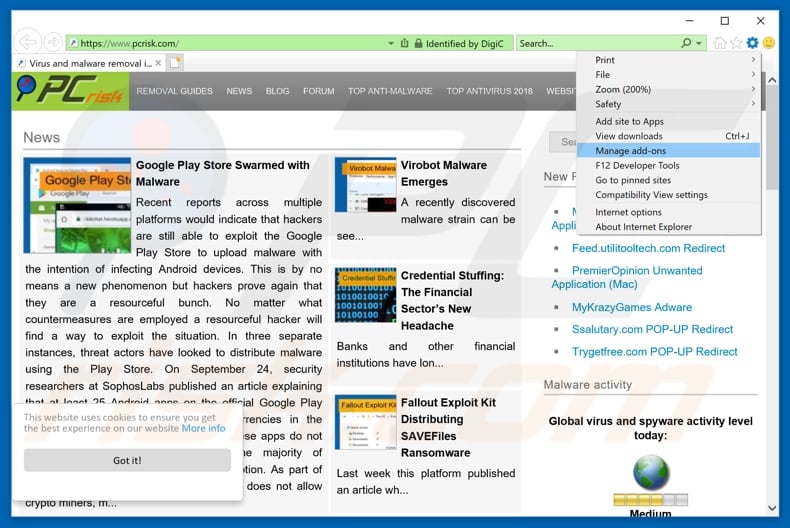The image size is (790, 528).
Task: Click into the address bar URL
Action: [130, 43]
